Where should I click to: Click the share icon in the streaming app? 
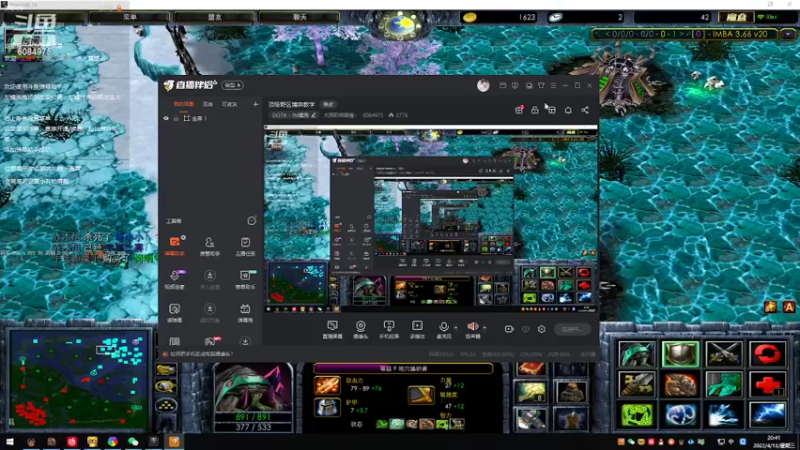point(585,110)
